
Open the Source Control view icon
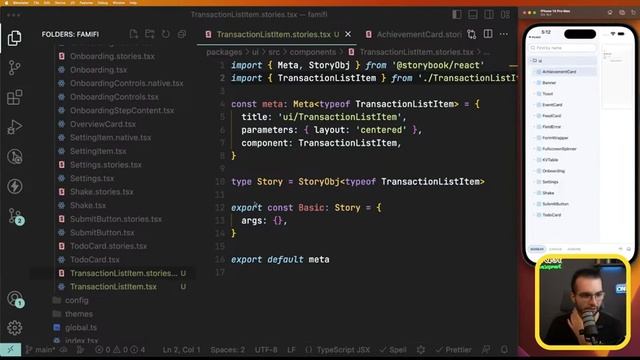(15, 68)
